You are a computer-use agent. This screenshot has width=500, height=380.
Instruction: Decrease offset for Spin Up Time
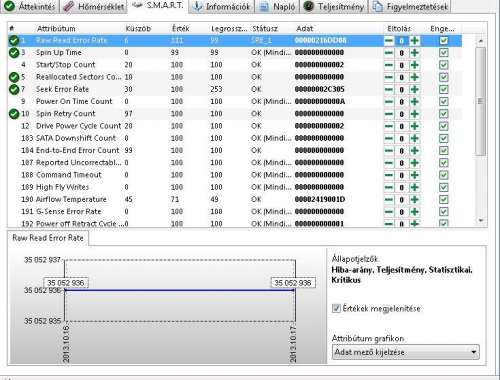tap(389, 53)
